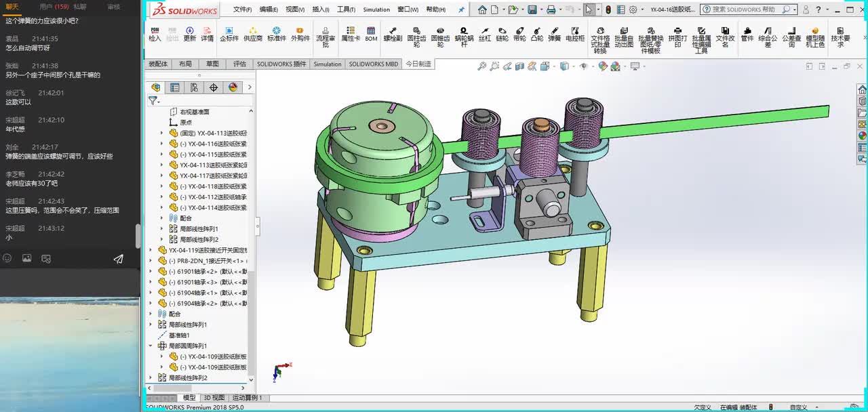Switch to the 评估 evaluate tab

coord(239,64)
